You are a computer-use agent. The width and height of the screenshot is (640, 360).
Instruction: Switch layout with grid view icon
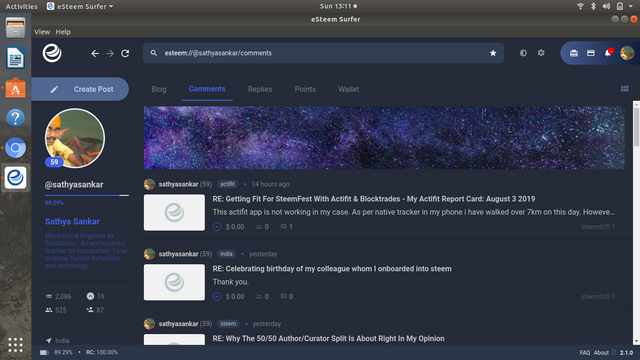624,89
